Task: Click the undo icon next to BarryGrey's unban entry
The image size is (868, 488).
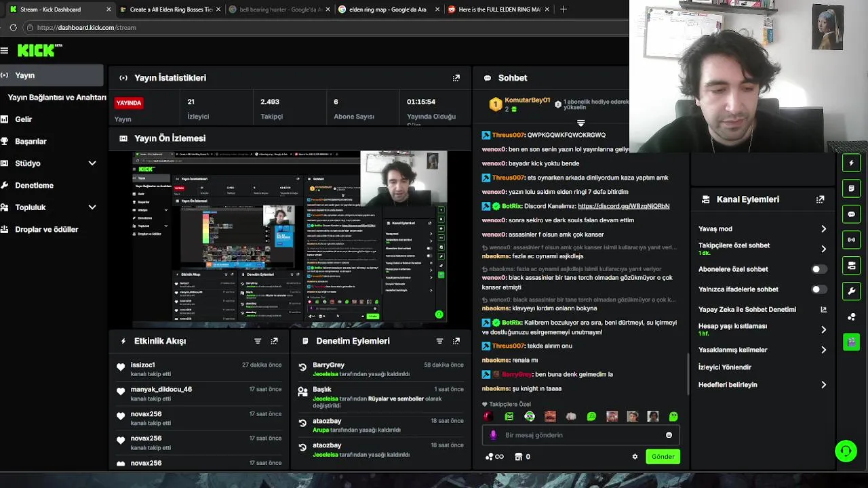Action: pyautogui.click(x=302, y=367)
